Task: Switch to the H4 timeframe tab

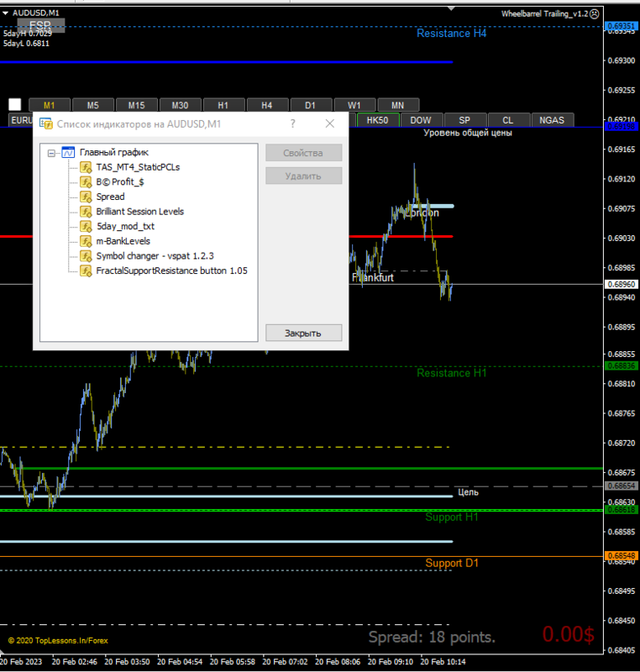Action: click(267, 105)
